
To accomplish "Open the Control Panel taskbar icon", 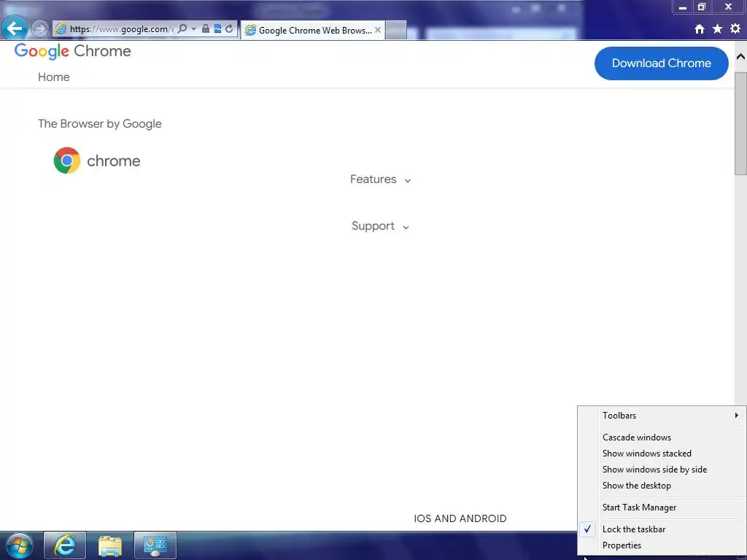I will point(155,545).
